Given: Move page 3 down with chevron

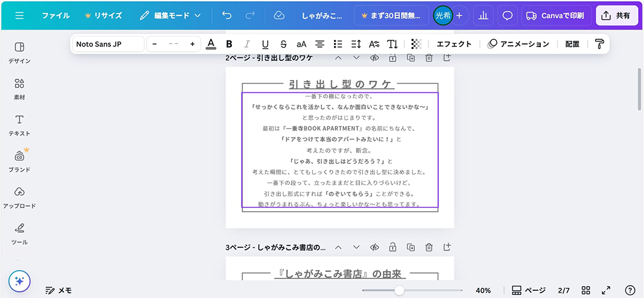Looking at the screenshot, I should tap(356, 247).
